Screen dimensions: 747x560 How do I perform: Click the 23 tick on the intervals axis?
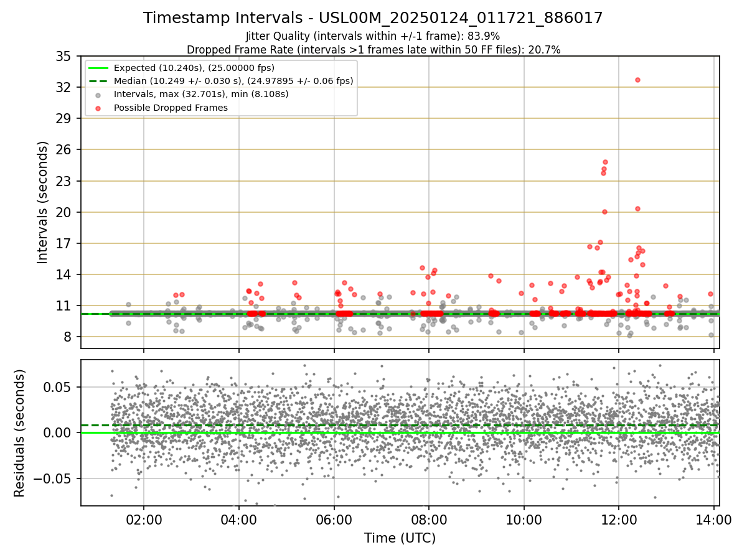click(63, 181)
